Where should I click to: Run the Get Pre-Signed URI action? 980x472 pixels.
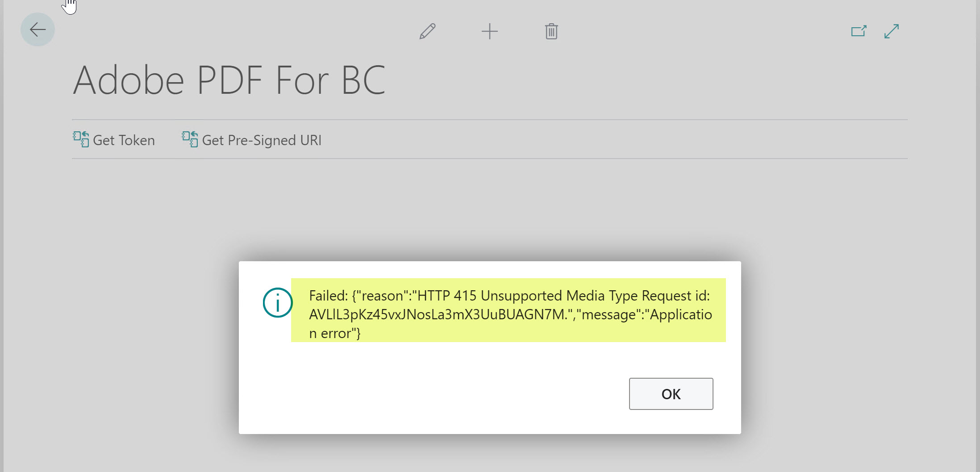262,140
